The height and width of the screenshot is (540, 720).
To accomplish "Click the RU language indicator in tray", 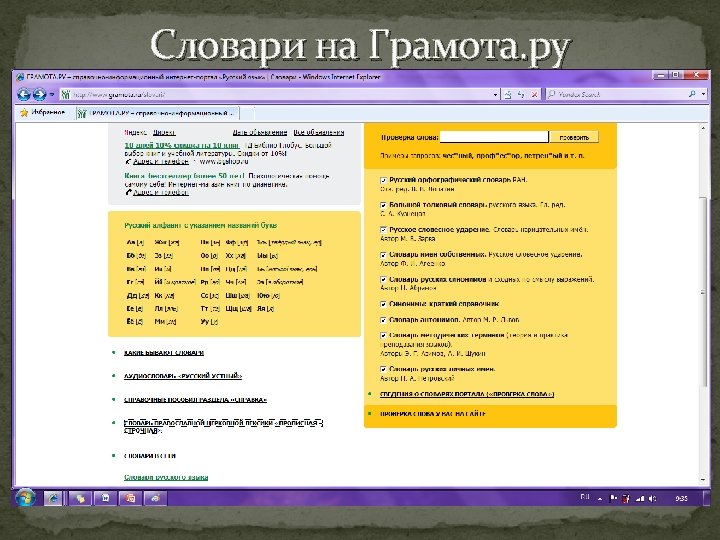I will click(x=585, y=497).
